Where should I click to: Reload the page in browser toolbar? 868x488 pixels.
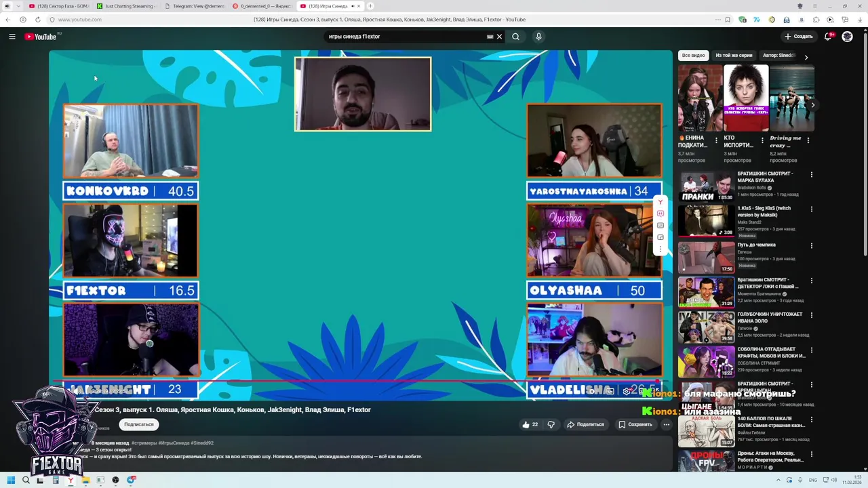pyautogui.click(x=37, y=20)
